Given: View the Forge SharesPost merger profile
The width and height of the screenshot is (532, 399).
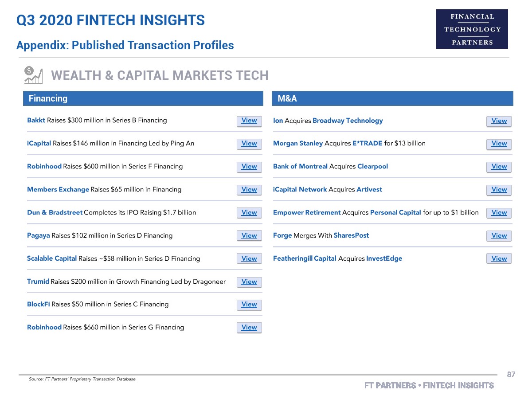Looking at the screenshot, I should (x=499, y=236).
